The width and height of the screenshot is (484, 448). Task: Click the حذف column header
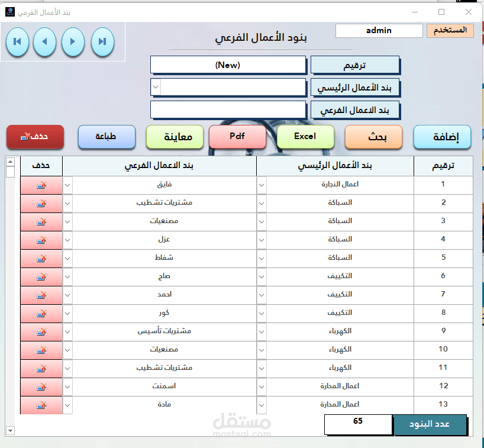tap(41, 166)
